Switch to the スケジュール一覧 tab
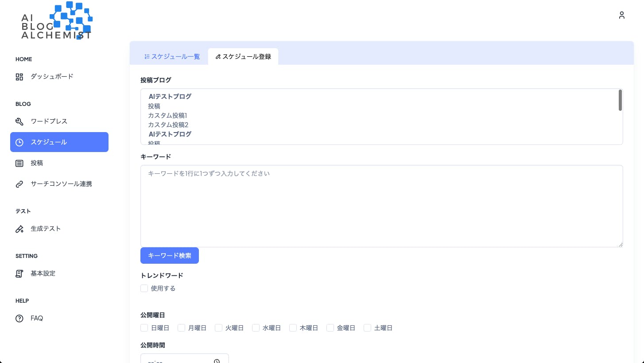The image size is (644, 363). (x=172, y=57)
